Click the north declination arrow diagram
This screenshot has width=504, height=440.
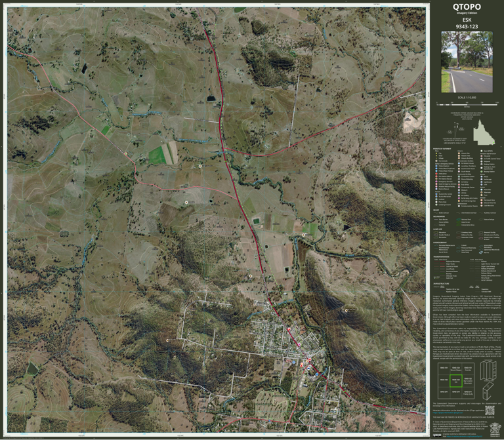pos(457,131)
